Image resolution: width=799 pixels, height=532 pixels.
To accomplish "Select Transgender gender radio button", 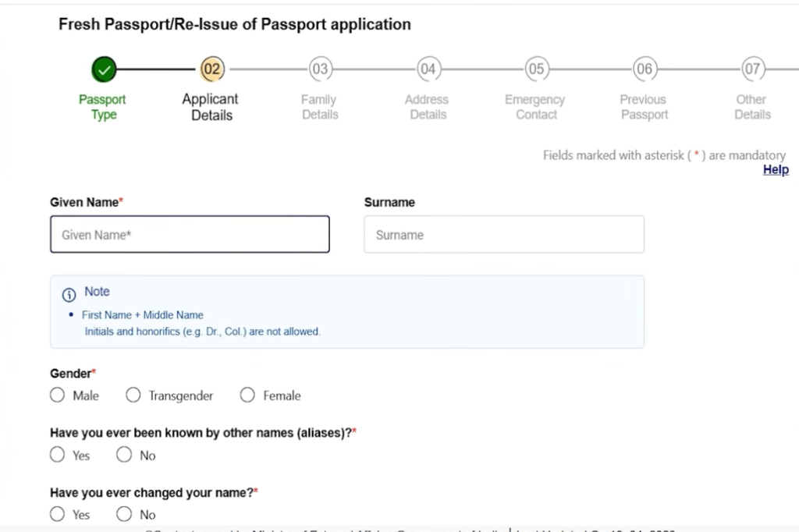I will [x=133, y=395].
